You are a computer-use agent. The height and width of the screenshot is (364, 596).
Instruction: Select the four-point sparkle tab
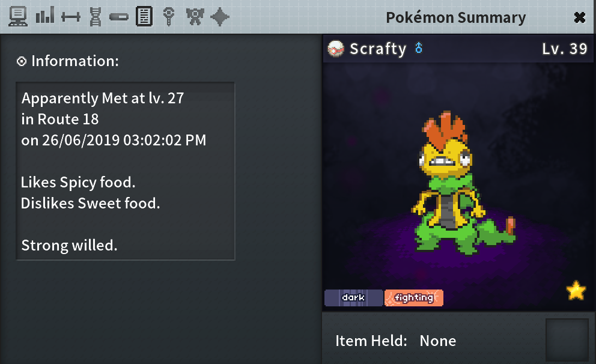(x=220, y=17)
